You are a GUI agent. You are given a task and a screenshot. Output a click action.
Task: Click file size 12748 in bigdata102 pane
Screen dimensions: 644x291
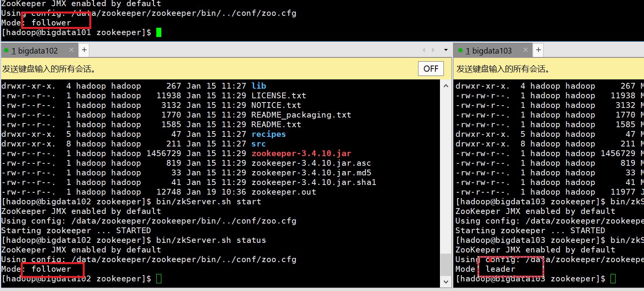pyautogui.click(x=169, y=192)
